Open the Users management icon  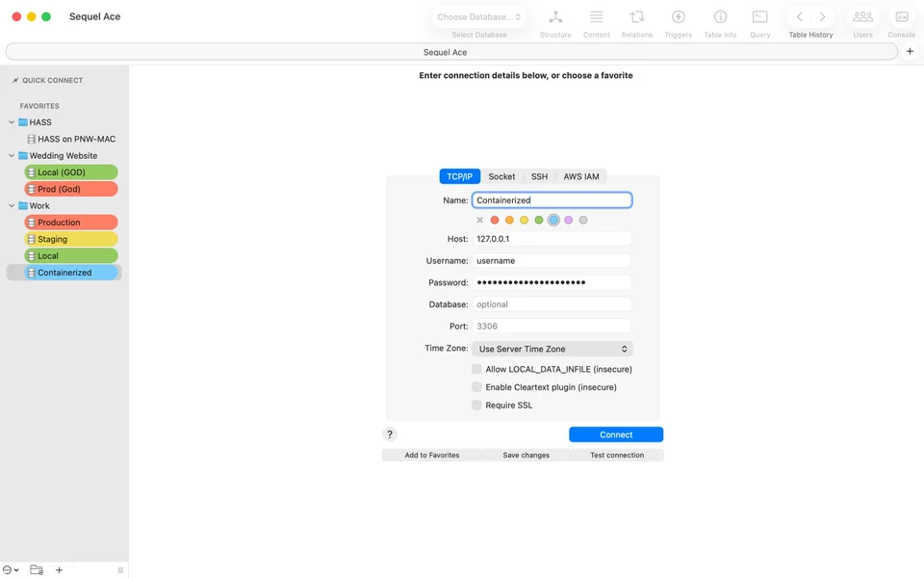862,17
